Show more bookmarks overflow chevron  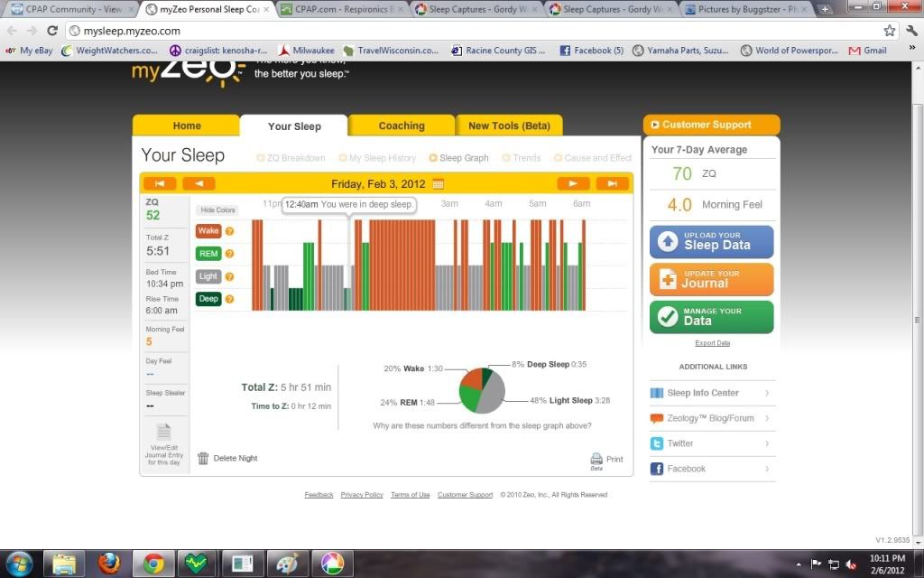[x=912, y=49]
